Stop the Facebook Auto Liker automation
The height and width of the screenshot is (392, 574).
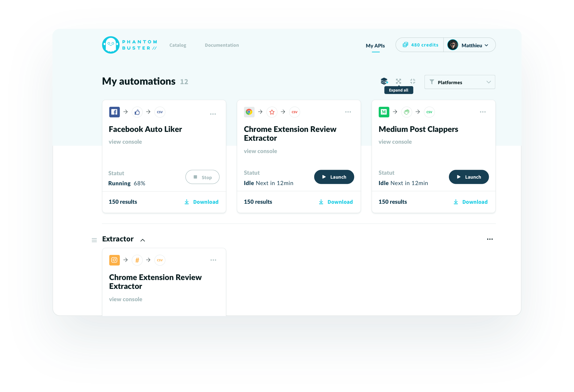[x=202, y=177]
